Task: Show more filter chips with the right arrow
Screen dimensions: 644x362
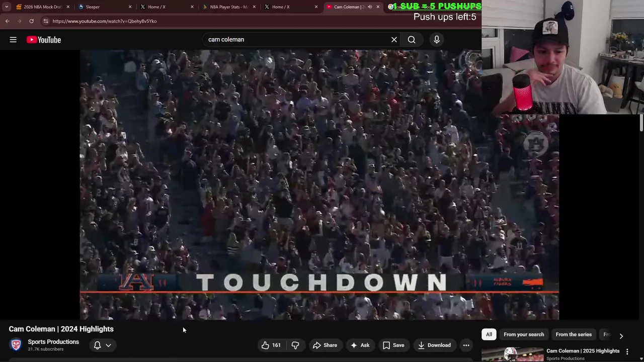Action: point(621,336)
